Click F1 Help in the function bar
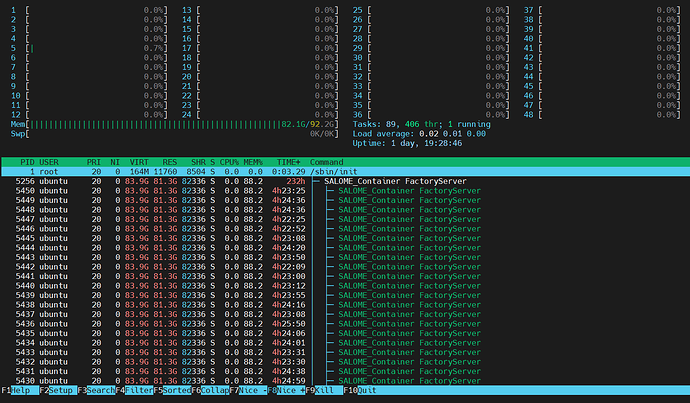This screenshot has height=403, width=690. tap(20, 390)
